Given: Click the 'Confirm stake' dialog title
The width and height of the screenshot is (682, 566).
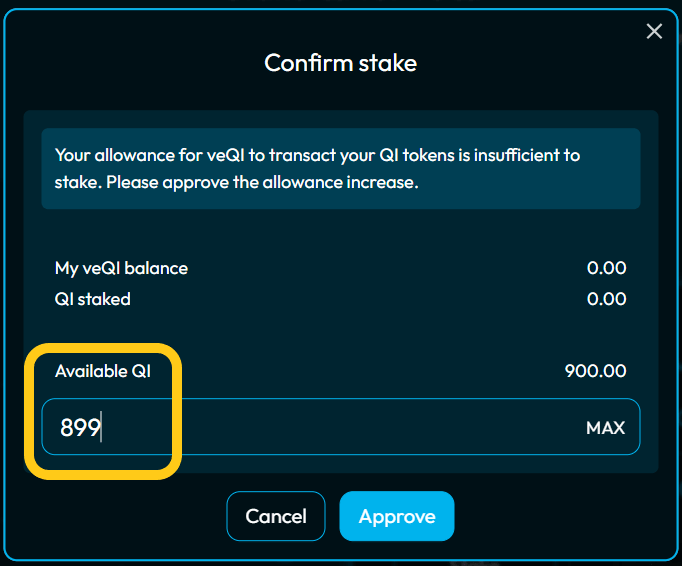Looking at the screenshot, I should pos(340,63).
